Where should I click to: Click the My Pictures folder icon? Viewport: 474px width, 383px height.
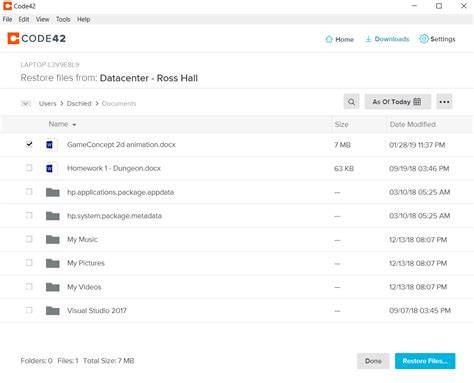pyautogui.click(x=53, y=263)
